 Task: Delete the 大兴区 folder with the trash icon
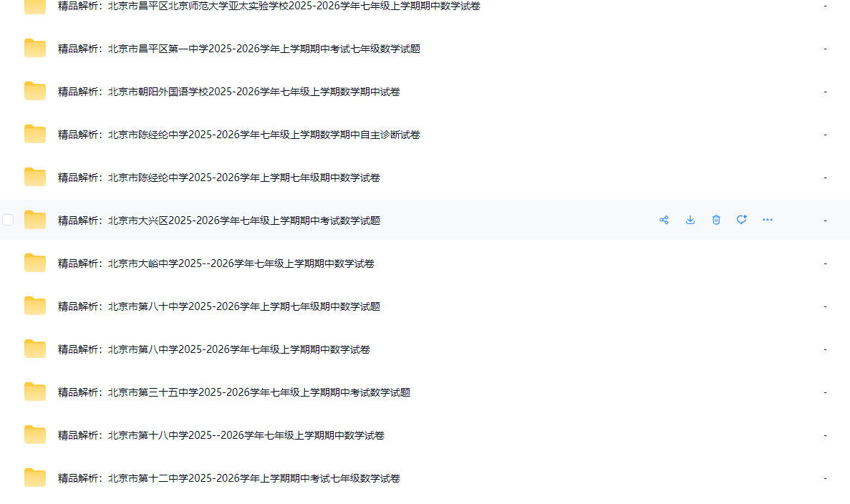tap(716, 220)
